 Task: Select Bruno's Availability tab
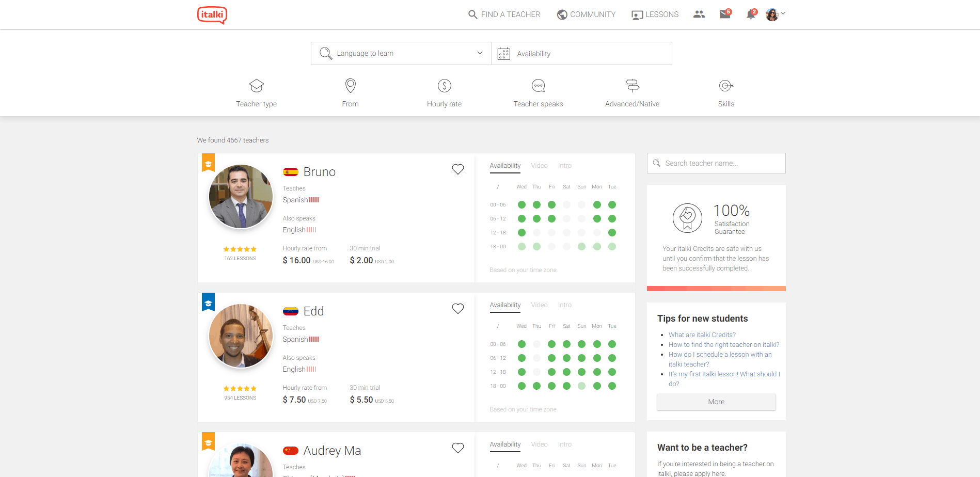pyautogui.click(x=505, y=166)
